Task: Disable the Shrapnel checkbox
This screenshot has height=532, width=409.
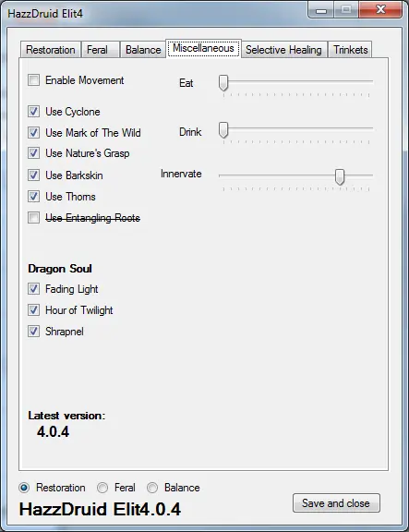Action: point(33,332)
